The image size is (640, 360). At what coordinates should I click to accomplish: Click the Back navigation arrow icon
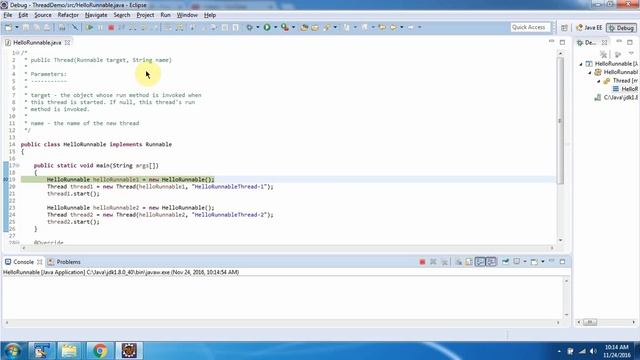pos(393,27)
